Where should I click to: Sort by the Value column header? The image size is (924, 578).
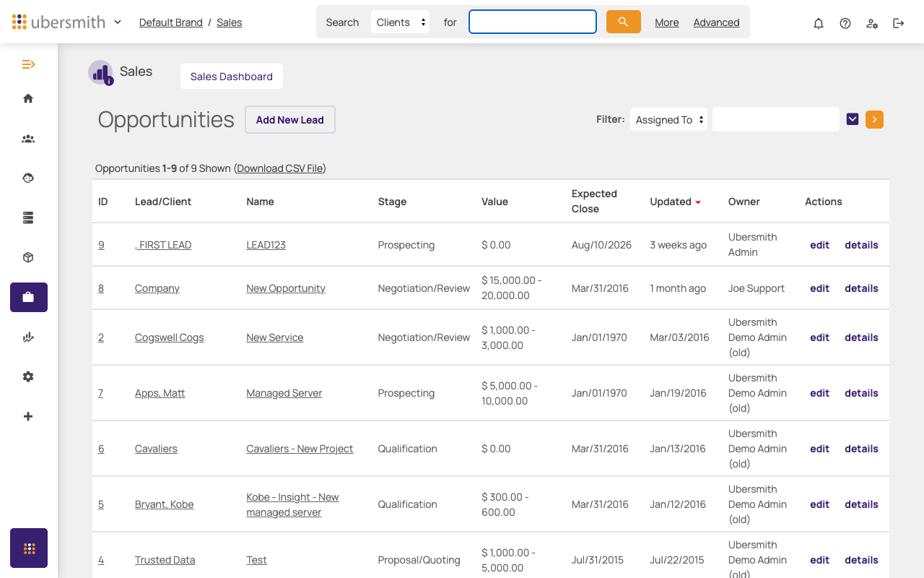pyautogui.click(x=495, y=202)
